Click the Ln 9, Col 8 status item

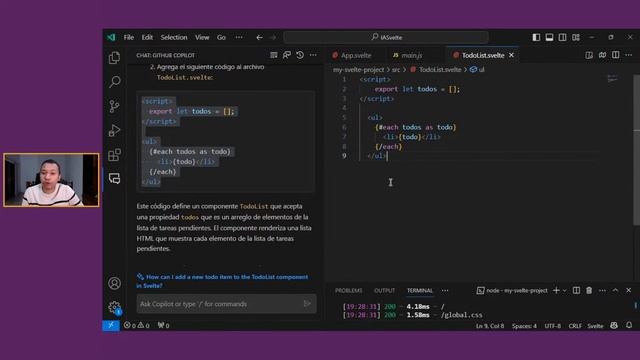[x=490, y=326]
